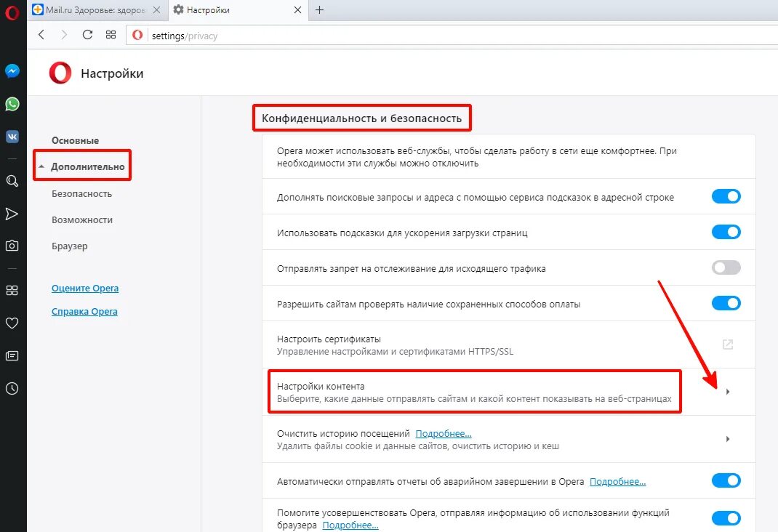The image size is (778, 532).
Task: Click Оцените Opera link
Action: click(x=85, y=288)
